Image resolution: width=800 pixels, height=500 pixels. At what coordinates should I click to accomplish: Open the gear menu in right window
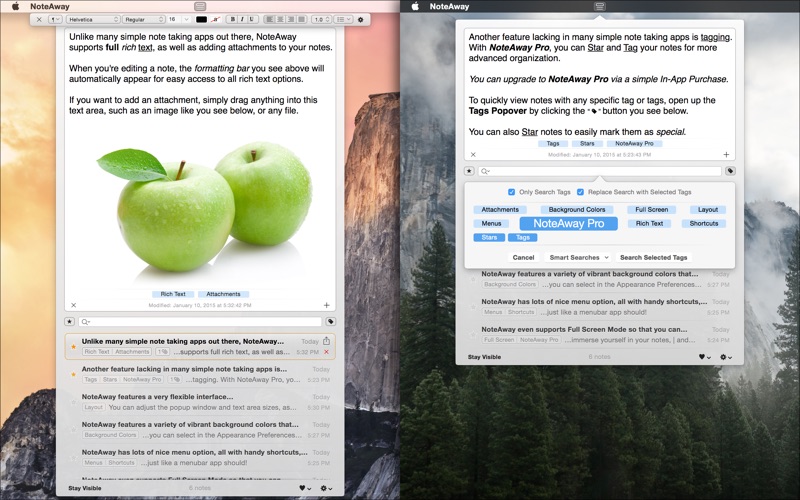pos(726,357)
